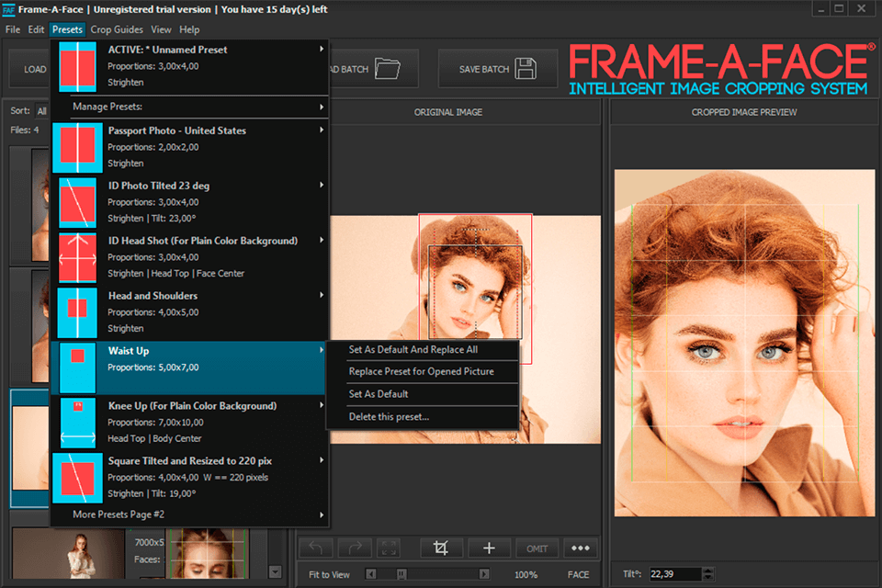Click the FACE zoom button

(x=578, y=574)
